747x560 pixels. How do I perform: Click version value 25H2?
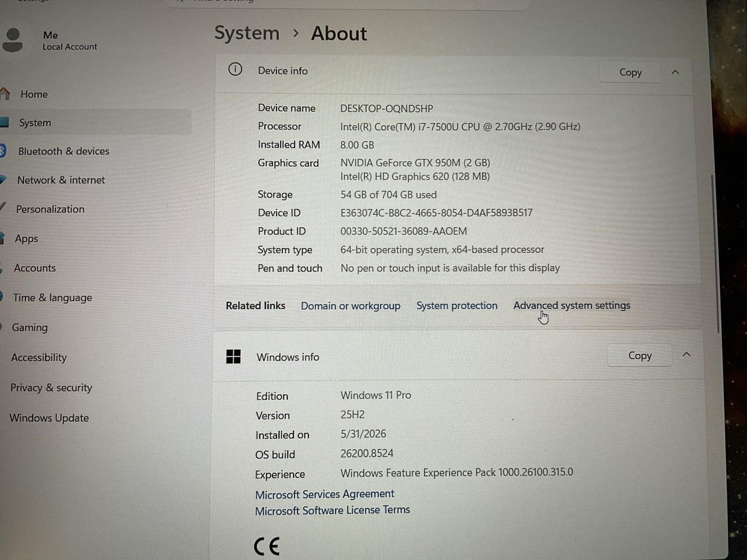352,415
